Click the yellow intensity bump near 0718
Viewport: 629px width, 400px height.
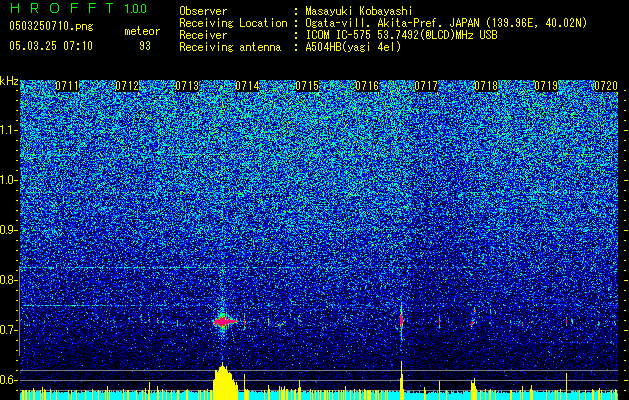point(474,389)
